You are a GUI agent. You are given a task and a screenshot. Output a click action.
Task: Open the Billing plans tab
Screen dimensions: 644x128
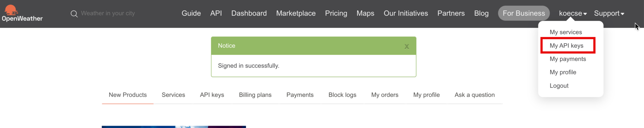coord(255,95)
